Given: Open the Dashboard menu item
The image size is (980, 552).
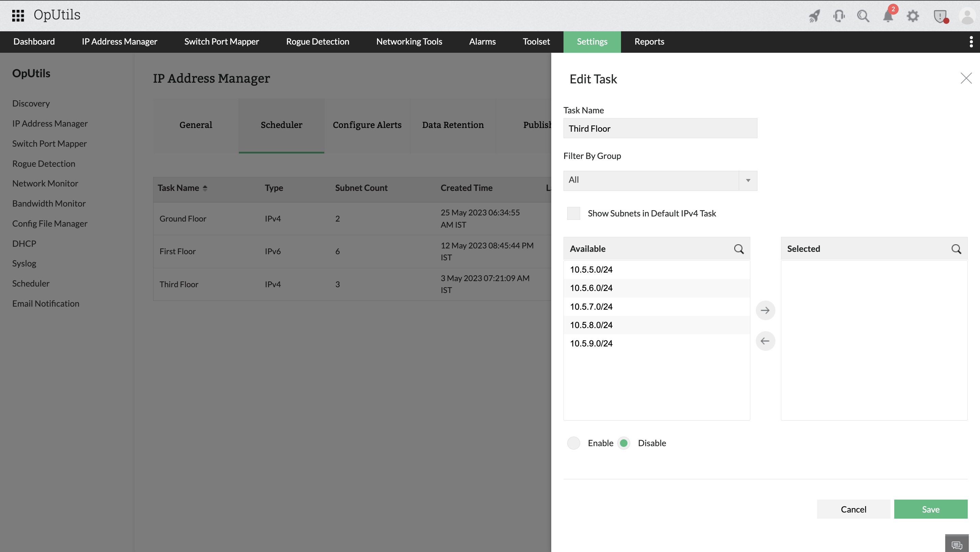Looking at the screenshot, I should 34,42.
